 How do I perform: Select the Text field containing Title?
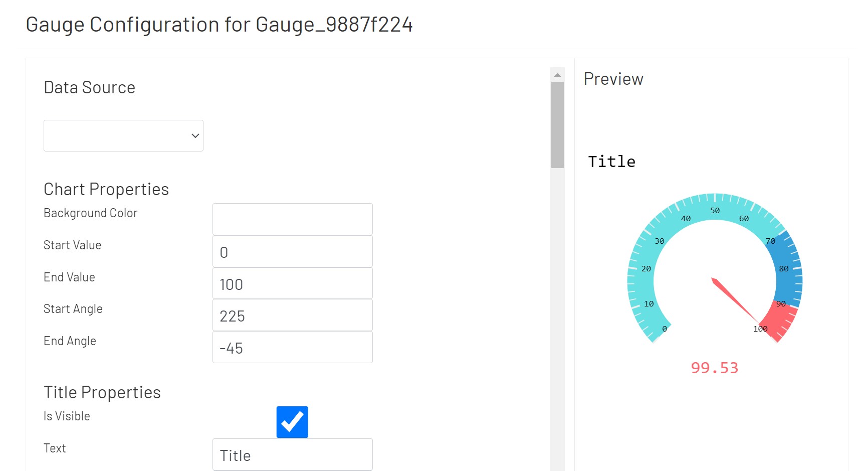(292, 454)
